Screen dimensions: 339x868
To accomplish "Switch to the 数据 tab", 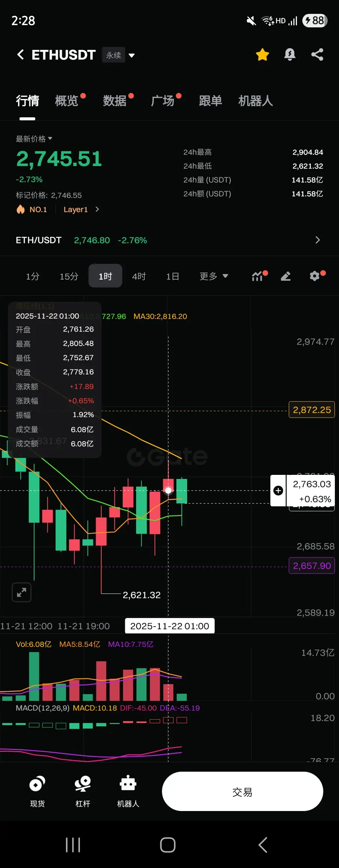I will click(x=115, y=101).
